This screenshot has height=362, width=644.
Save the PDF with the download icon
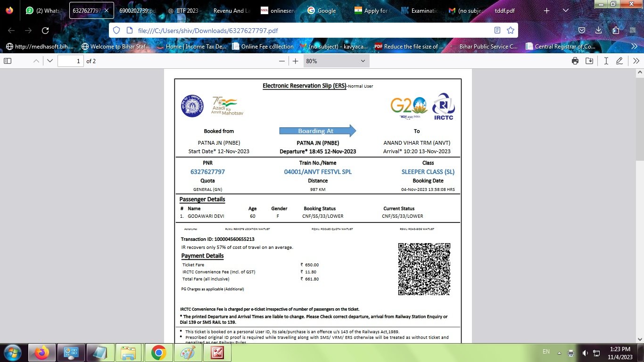589,61
